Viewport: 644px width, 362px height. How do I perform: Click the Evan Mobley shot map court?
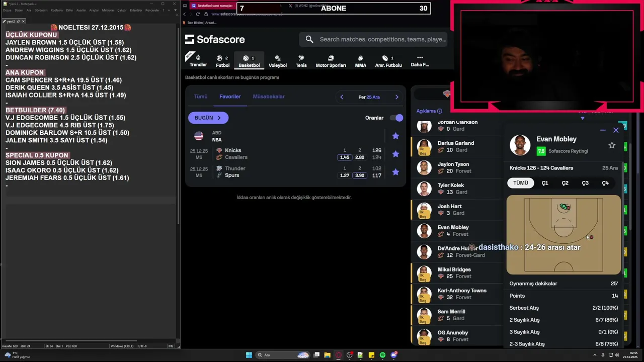[563, 235]
